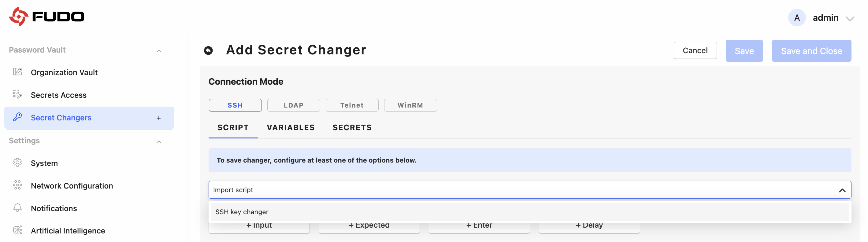Add new Secret Changer with plus icon
The image size is (868, 242).
tap(159, 118)
